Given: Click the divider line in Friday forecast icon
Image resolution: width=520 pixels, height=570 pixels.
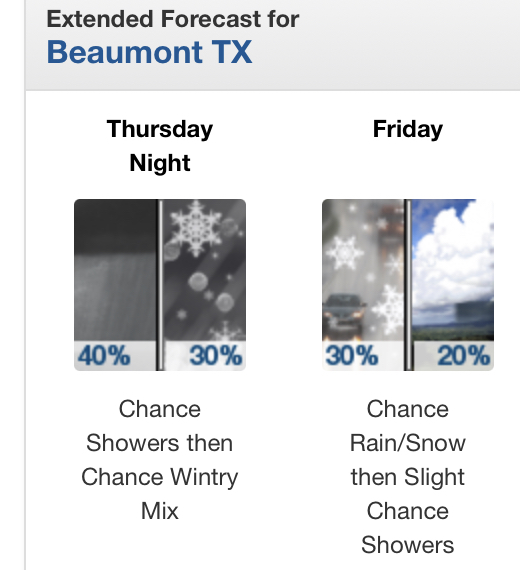Looking at the screenshot, I should [x=408, y=285].
